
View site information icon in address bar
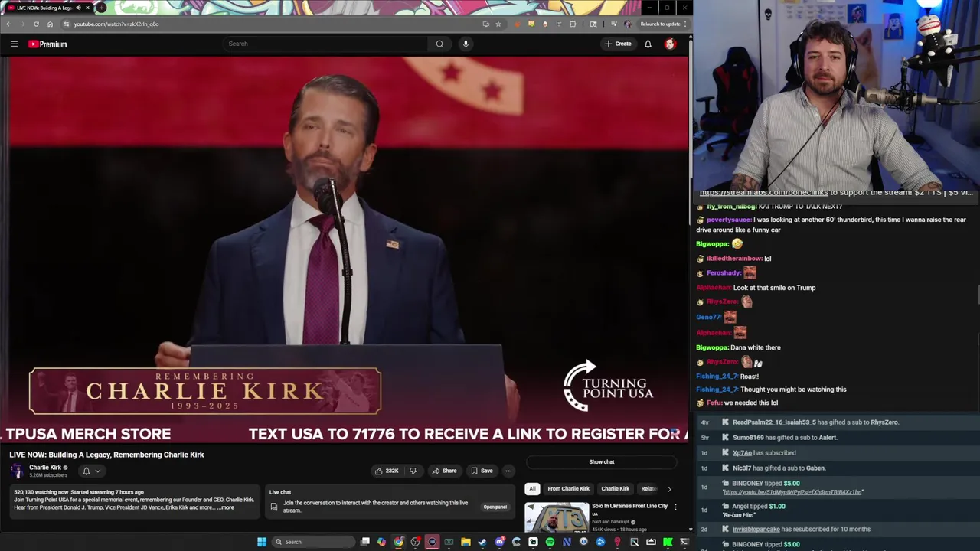(x=67, y=24)
